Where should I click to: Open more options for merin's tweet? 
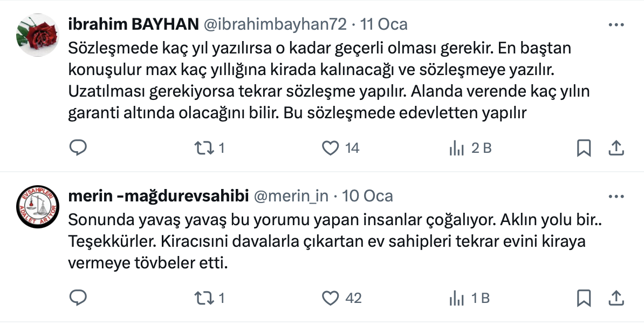(616, 196)
